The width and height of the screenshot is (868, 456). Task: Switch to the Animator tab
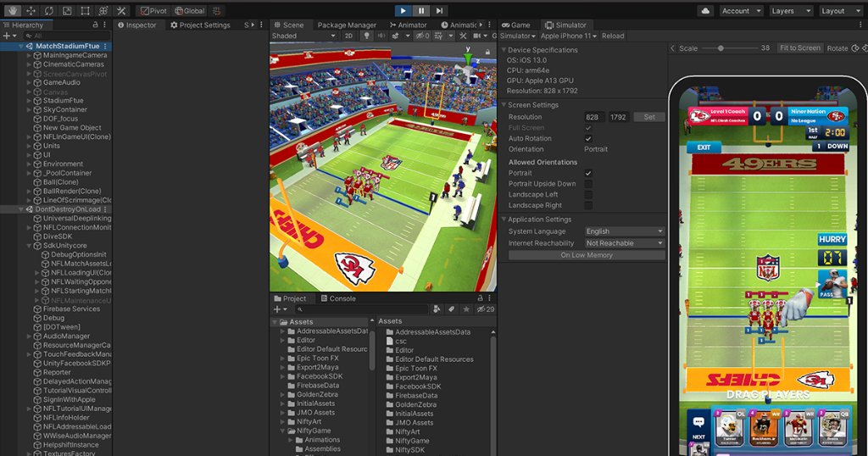click(x=408, y=25)
